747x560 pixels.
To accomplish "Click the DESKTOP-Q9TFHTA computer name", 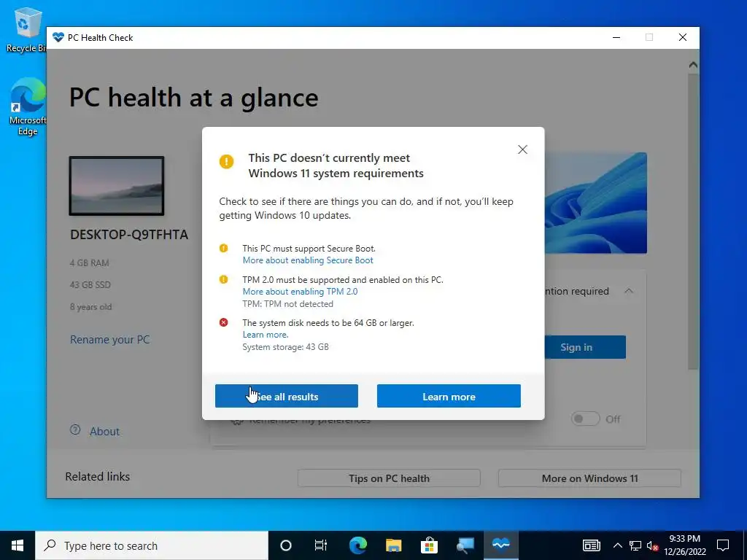I will point(129,235).
